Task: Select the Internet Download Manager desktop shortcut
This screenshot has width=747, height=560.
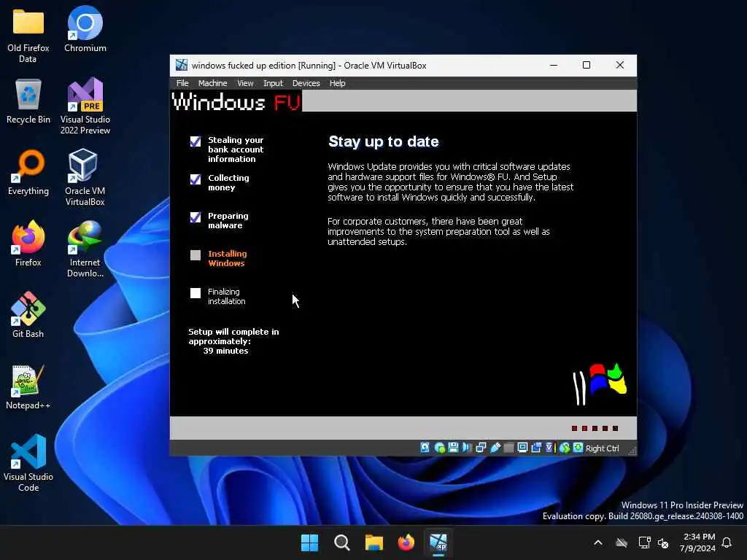Action: click(x=85, y=249)
